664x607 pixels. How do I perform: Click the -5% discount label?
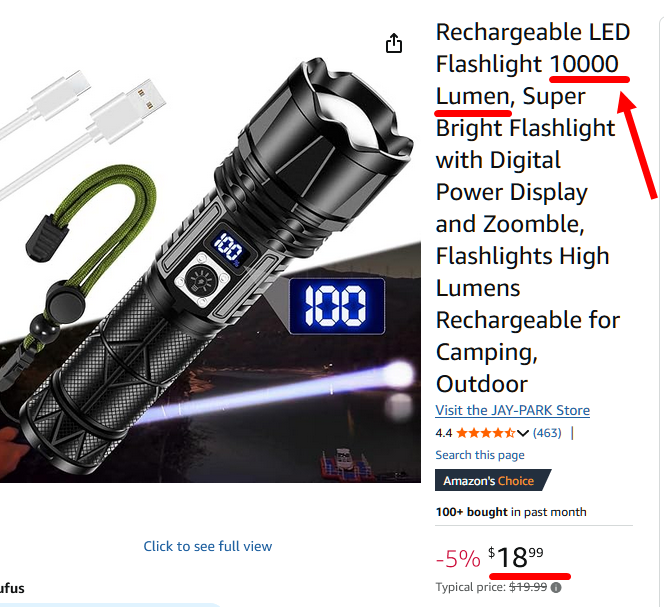point(458,558)
